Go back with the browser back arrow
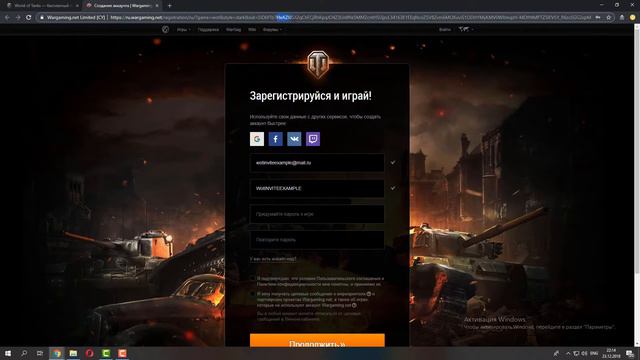 [x=7, y=18]
